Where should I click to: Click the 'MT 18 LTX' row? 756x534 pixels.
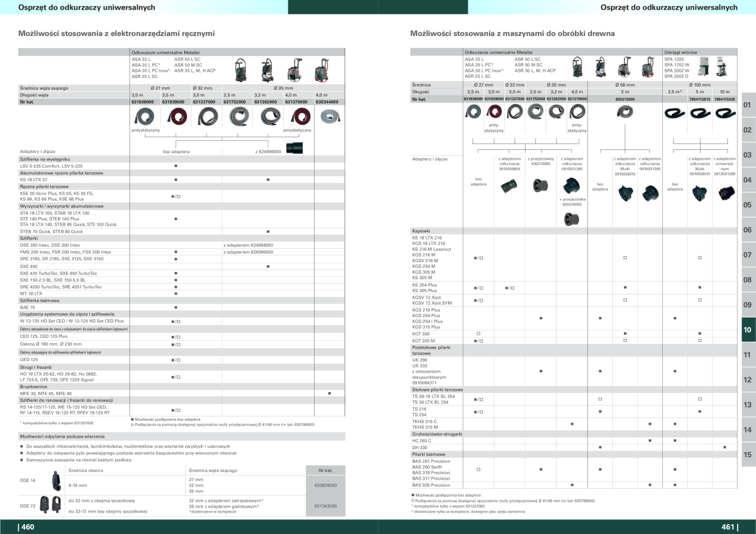point(182,293)
